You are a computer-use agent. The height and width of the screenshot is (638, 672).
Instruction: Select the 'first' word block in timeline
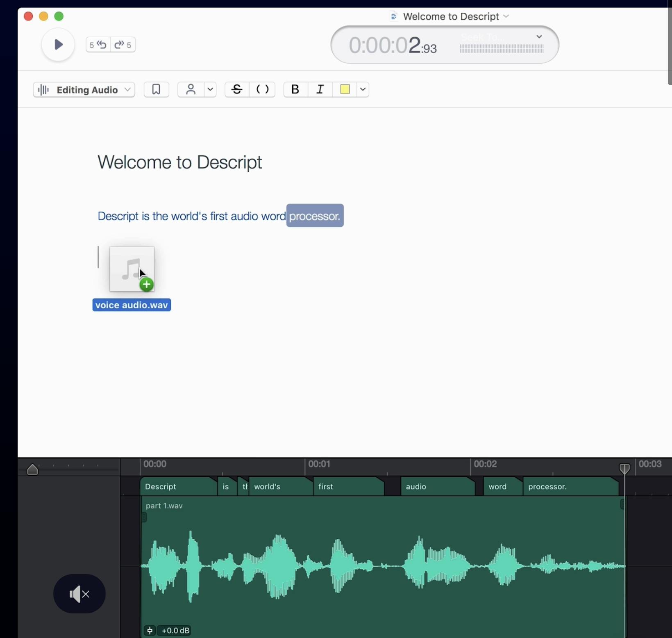pos(349,487)
